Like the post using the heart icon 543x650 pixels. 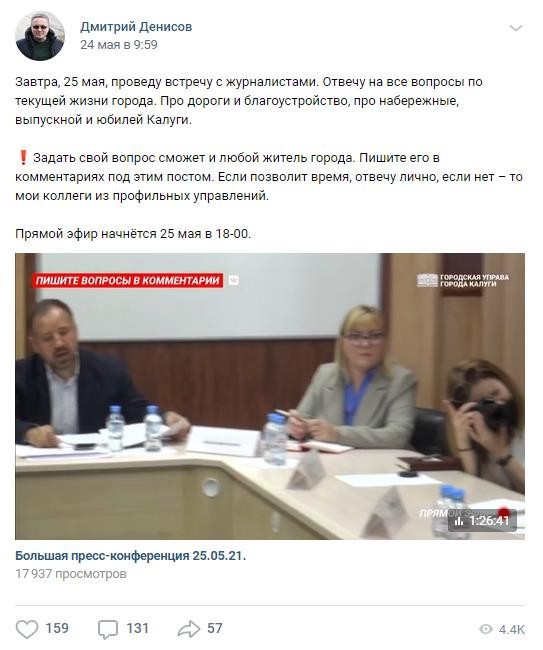[27, 629]
